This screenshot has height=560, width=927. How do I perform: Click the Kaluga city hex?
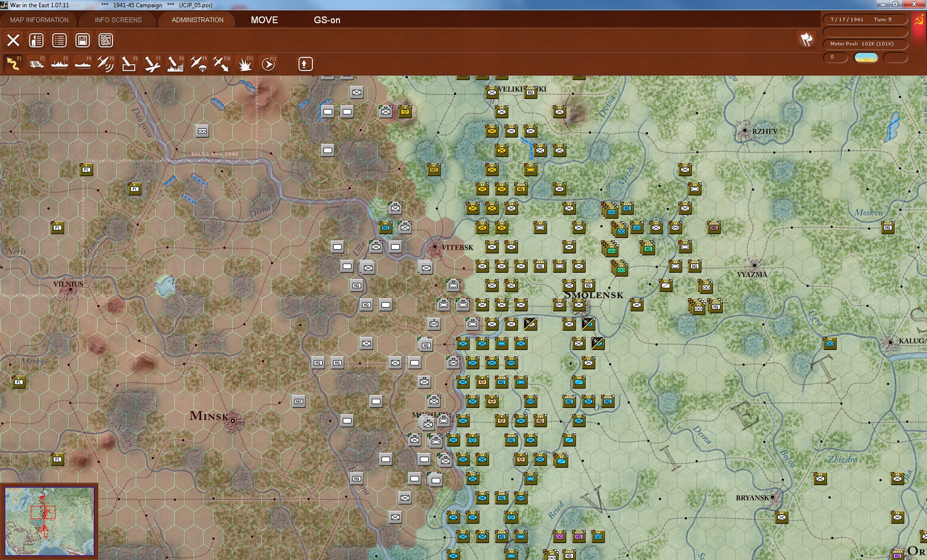pyautogui.click(x=890, y=342)
